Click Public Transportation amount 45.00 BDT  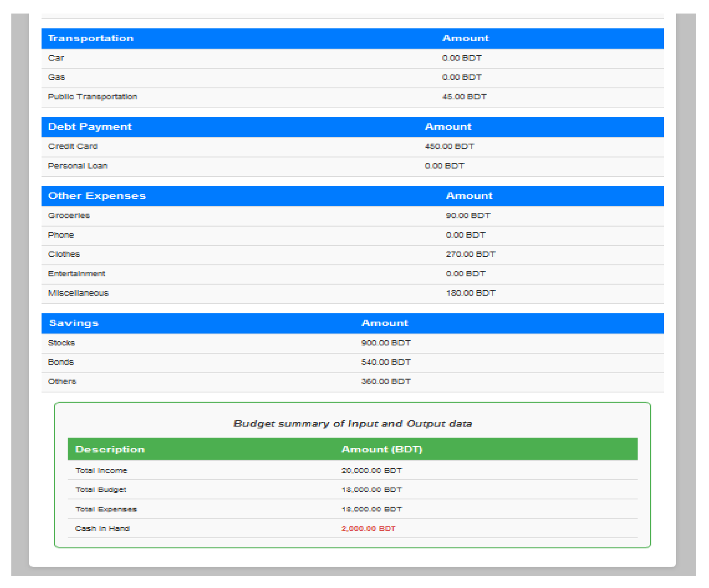(464, 97)
